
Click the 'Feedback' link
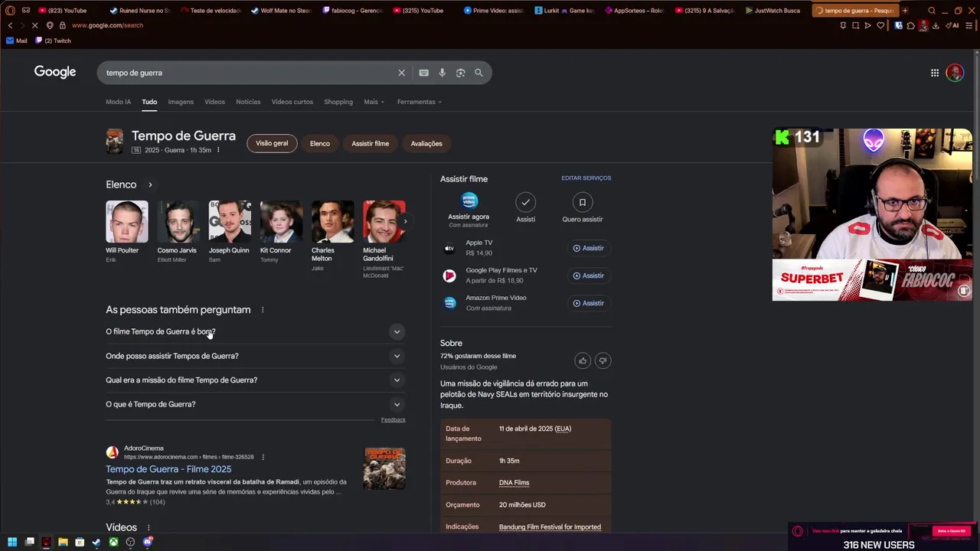tap(394, 420)
